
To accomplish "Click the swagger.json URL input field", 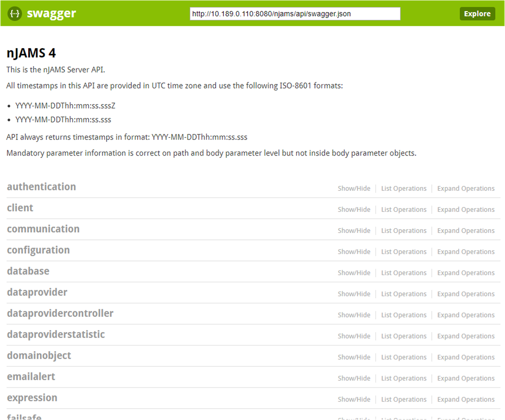I will [x=295, y=14].
